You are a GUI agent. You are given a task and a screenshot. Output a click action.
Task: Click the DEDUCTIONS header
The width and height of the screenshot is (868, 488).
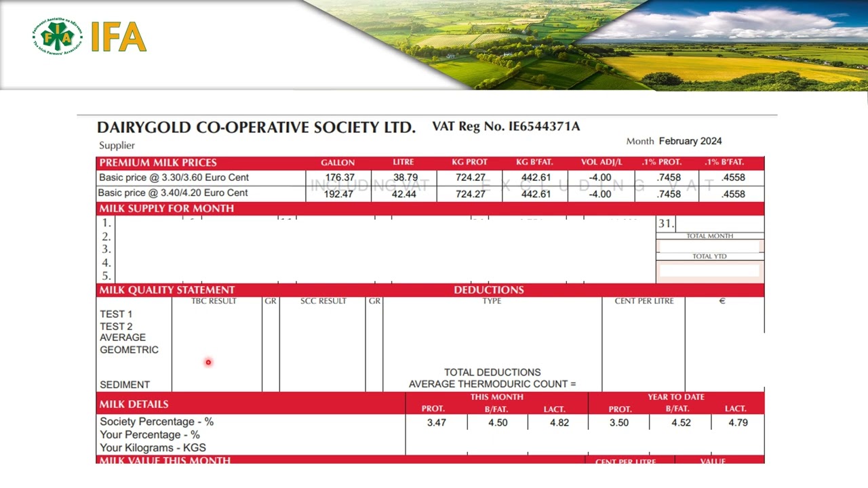pos(489,290)
